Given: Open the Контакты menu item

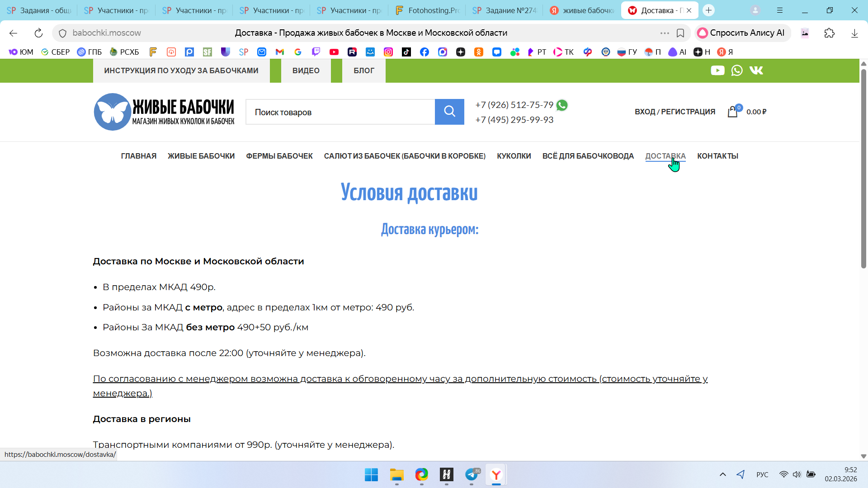Looking at the screenshot, I should [x=717, y=156].
